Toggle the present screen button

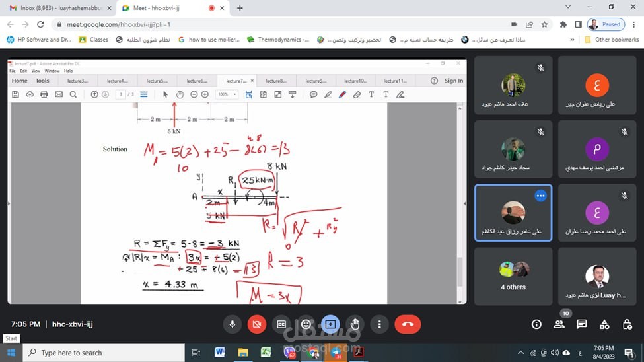pyautogui.click(x=330, y=324)
